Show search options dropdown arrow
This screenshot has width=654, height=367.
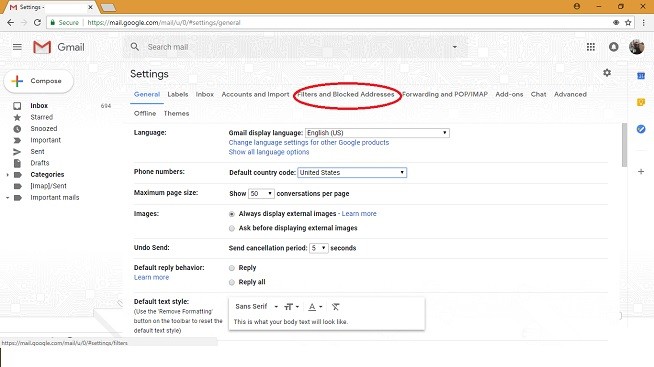pos(455,47)
